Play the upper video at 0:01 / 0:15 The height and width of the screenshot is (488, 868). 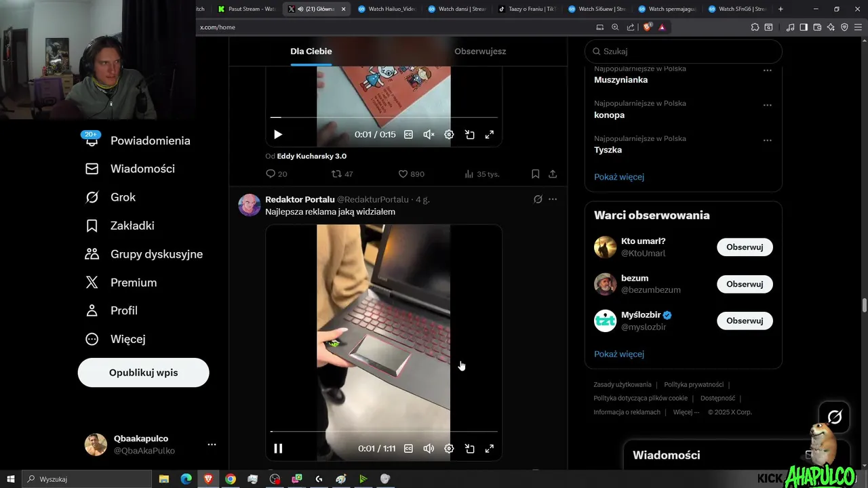click(278, 135)
